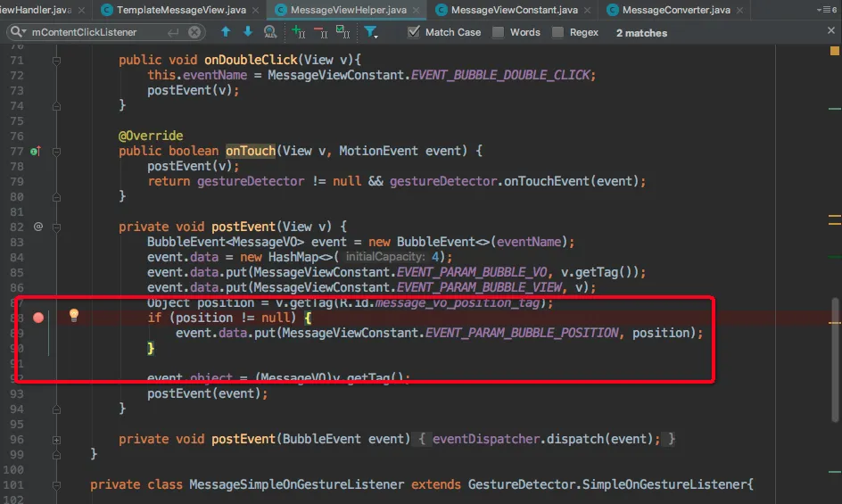Jump to next search occurrence arrow
Image resolution: width=842 pixels, height=504 pixels.
248,32
